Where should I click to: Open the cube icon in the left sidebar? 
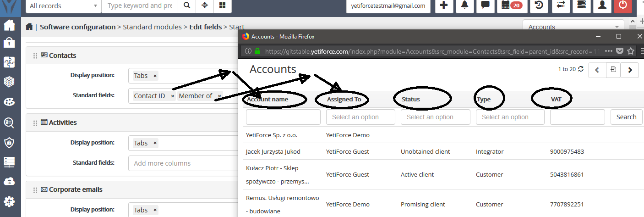click(x=9, y=82)
